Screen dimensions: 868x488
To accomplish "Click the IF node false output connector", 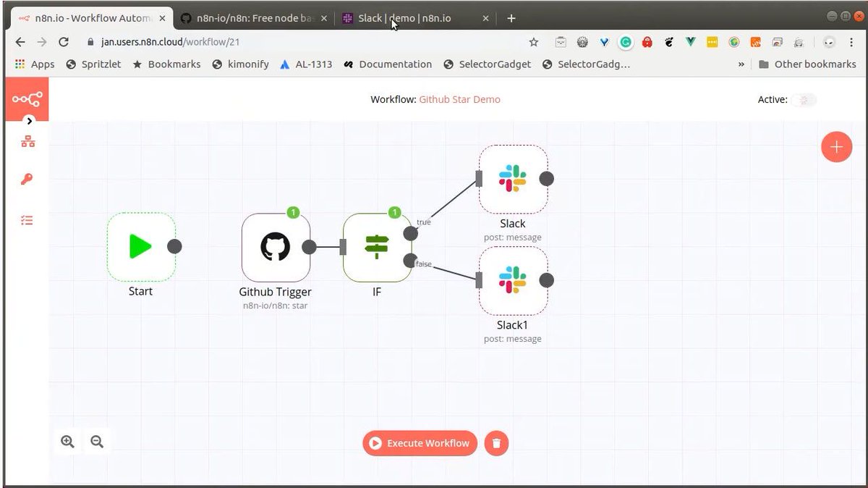I will [410, 261].
